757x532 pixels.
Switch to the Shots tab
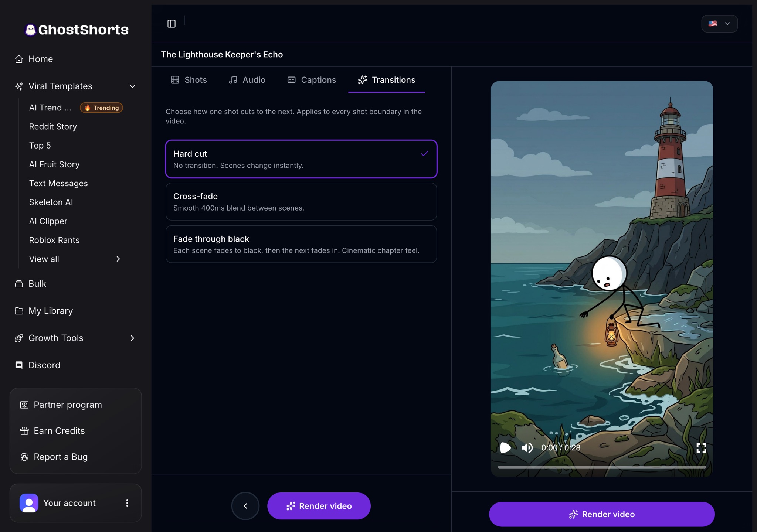[x=189, y=80]
